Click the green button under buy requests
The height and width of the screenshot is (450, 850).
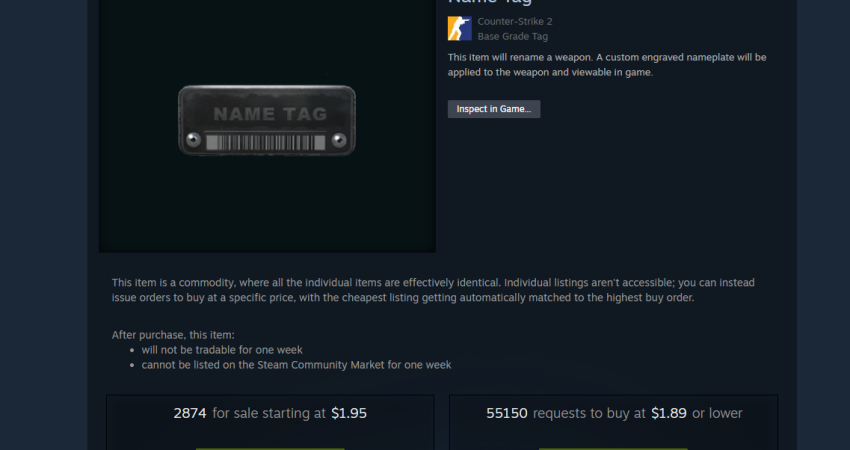point(613,447)
